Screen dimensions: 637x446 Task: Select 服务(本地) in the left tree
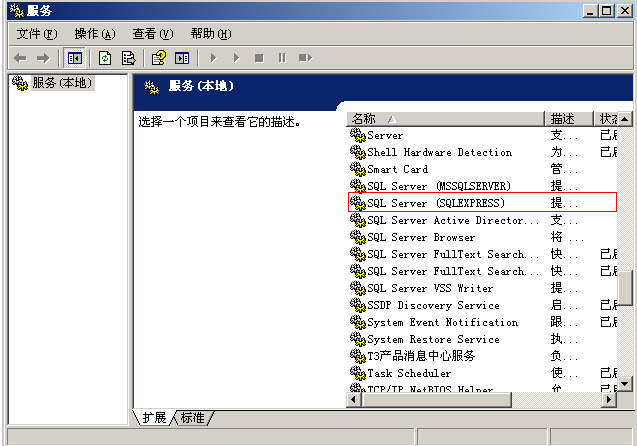pos(62,83)
